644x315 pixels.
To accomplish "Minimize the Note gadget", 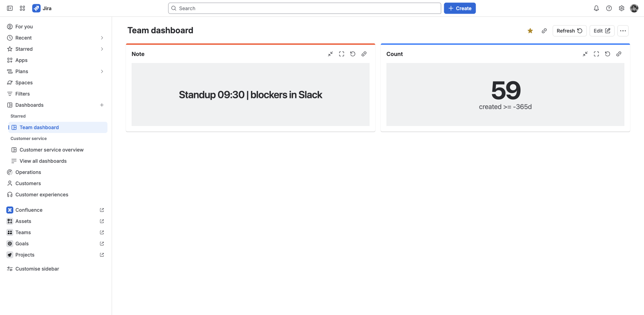I will (x=330, y=54).
